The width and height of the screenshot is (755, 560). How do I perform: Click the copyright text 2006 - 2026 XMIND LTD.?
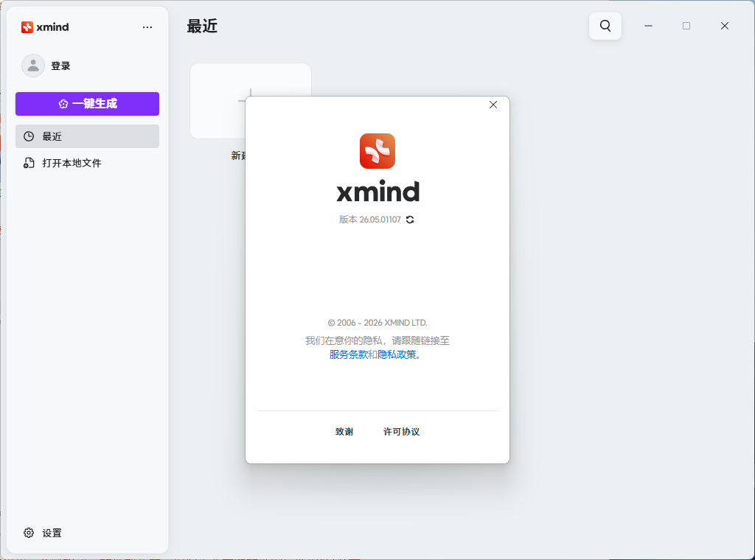click(x=377, y=322)
